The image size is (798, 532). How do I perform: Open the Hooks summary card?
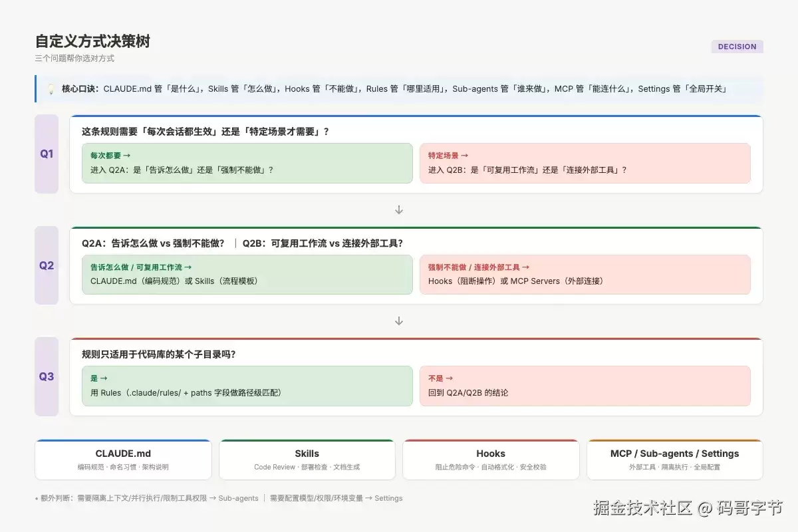[491, 460]
